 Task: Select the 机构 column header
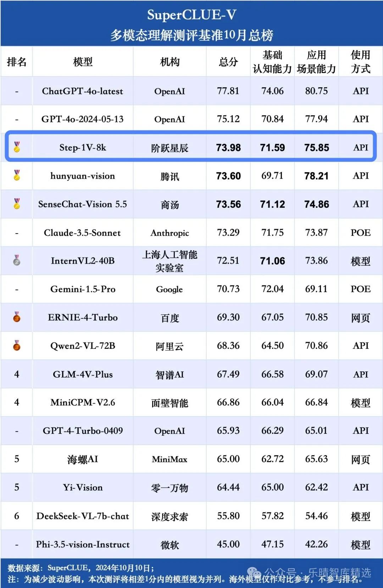click(170, 62)
